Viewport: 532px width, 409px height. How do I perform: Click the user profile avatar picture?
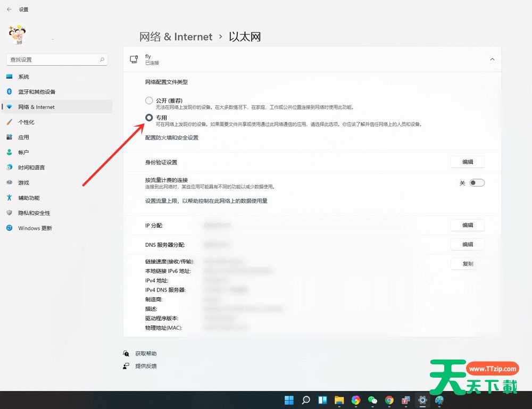pyautogui.click(x=17, y=34)
